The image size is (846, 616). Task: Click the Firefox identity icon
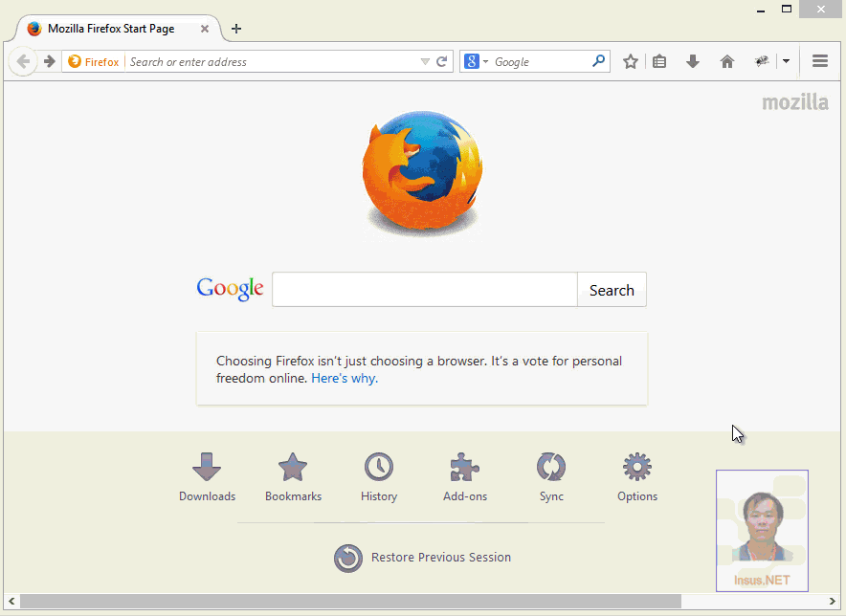coord(94,61)
